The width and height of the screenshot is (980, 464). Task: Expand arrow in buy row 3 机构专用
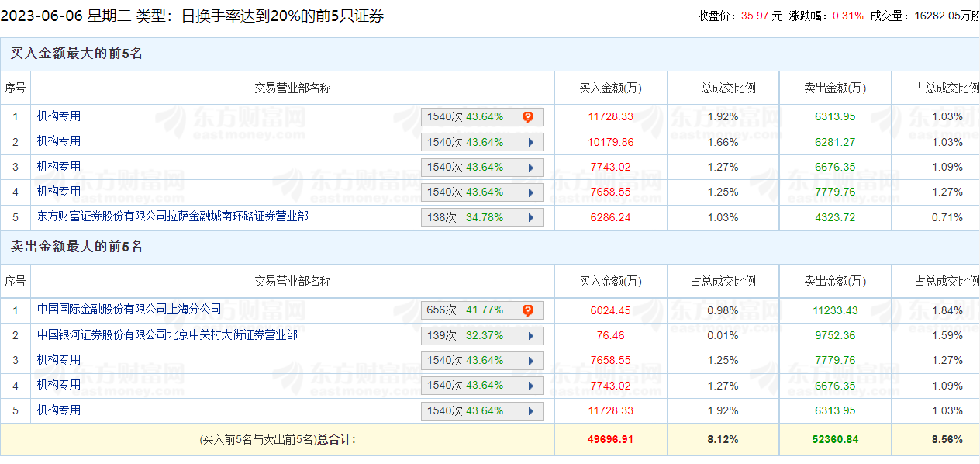coord(531,168)
